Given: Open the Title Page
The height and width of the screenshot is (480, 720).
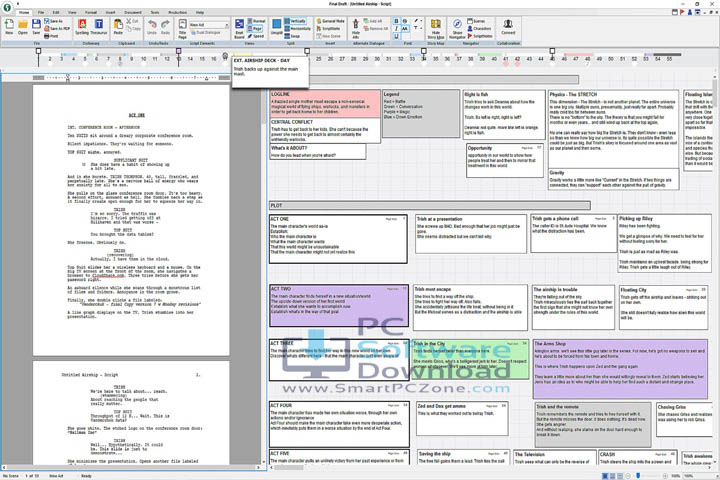Looking at the screenshot, I should 182,28.
